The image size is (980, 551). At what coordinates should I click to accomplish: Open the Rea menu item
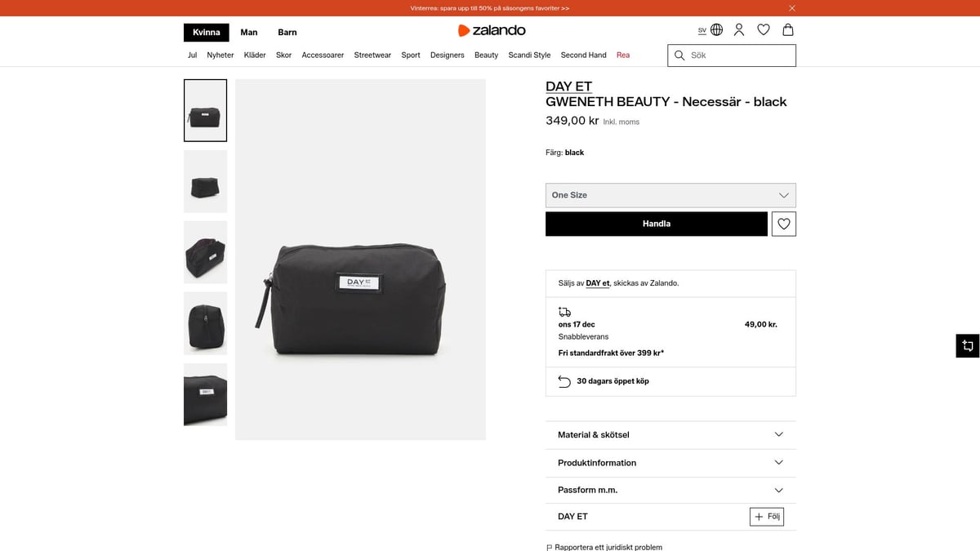click(623, 55)
